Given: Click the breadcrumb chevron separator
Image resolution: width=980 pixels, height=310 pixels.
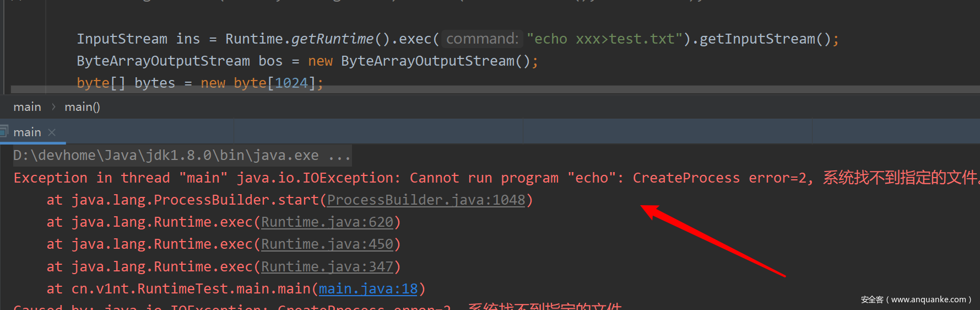Looking at the screenshot, I should [x=53, y=107].
